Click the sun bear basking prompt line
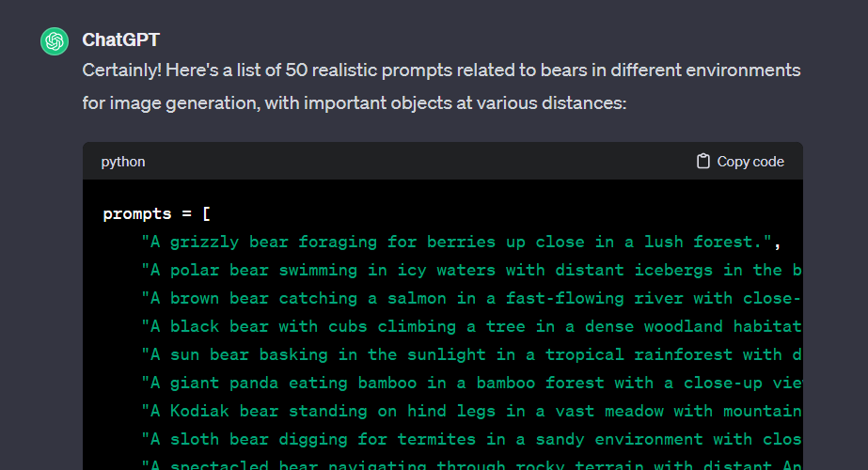868x470 pixels. 472,355
